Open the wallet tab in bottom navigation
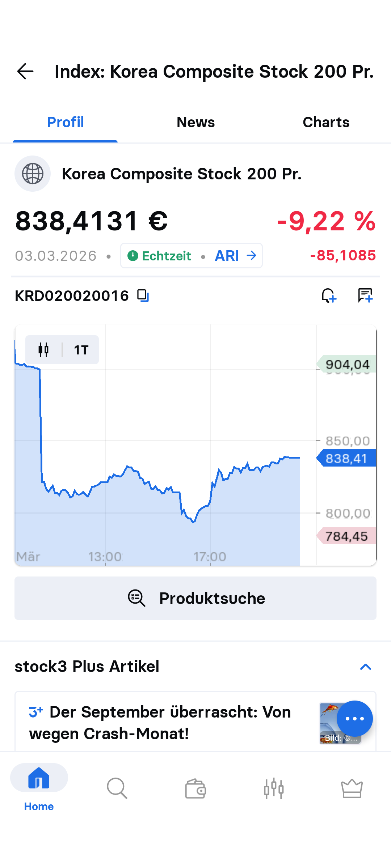Viewport: 391px width, 868px height. click(195, 788)
